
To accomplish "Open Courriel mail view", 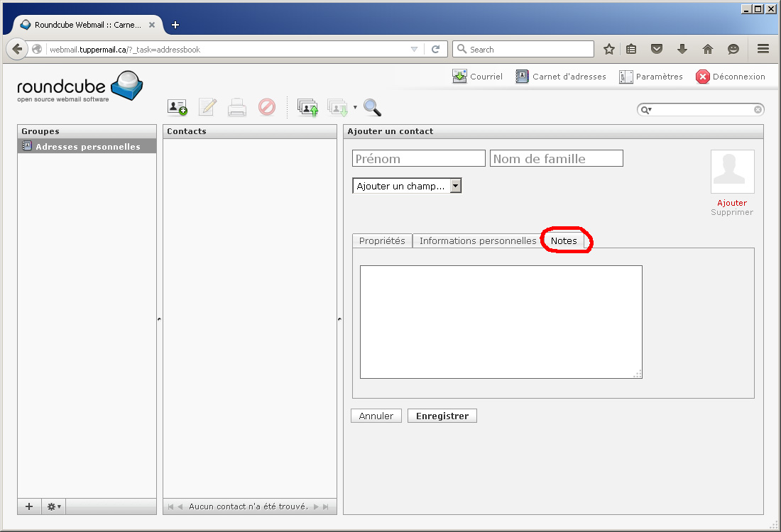I will click(477, 77).
